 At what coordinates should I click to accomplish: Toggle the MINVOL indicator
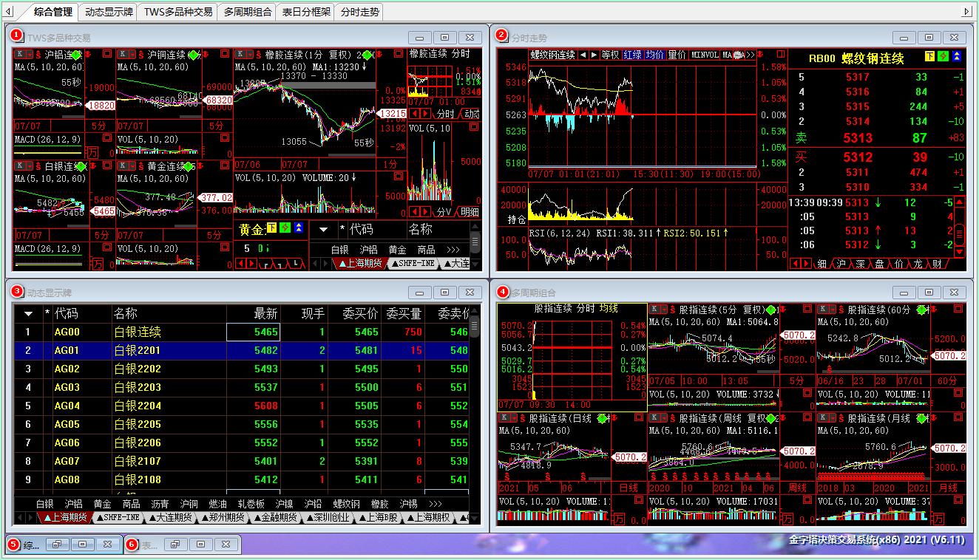(x=705, y=55)
